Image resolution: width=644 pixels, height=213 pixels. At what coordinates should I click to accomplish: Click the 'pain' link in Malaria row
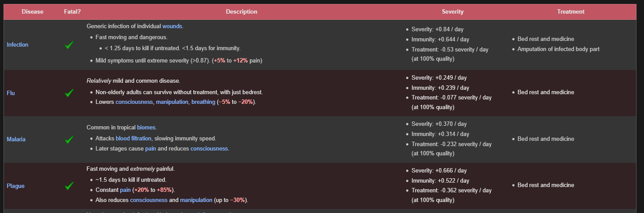pos(151,149)
